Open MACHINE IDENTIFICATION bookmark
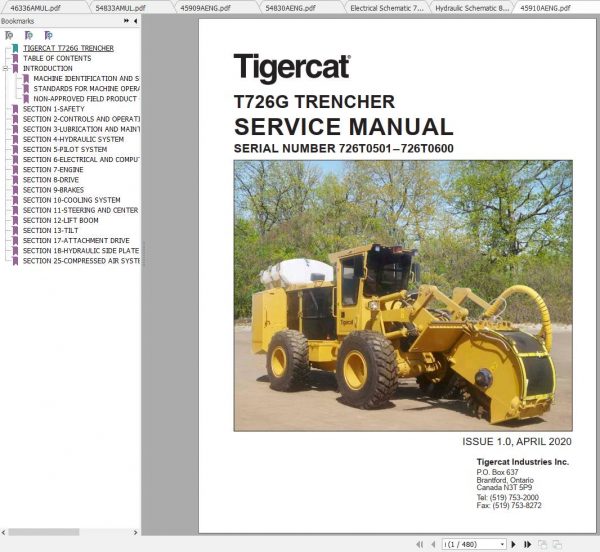 (x=86, y=78)
